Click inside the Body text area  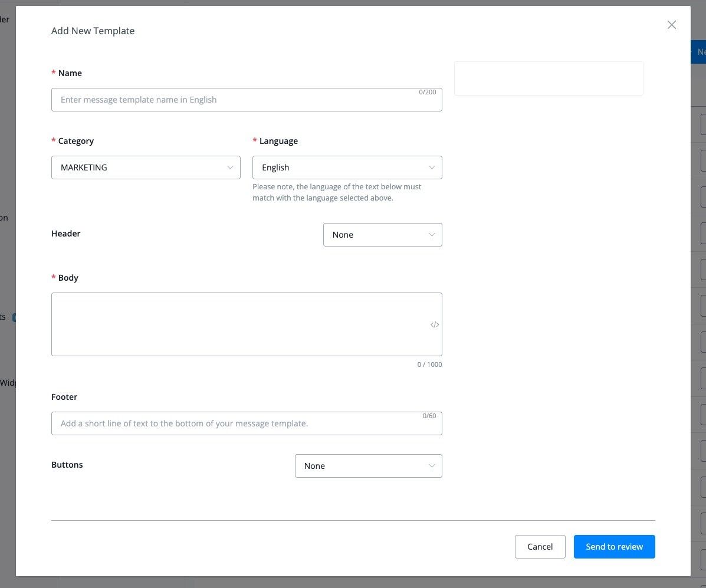click(x=236, y=324)
